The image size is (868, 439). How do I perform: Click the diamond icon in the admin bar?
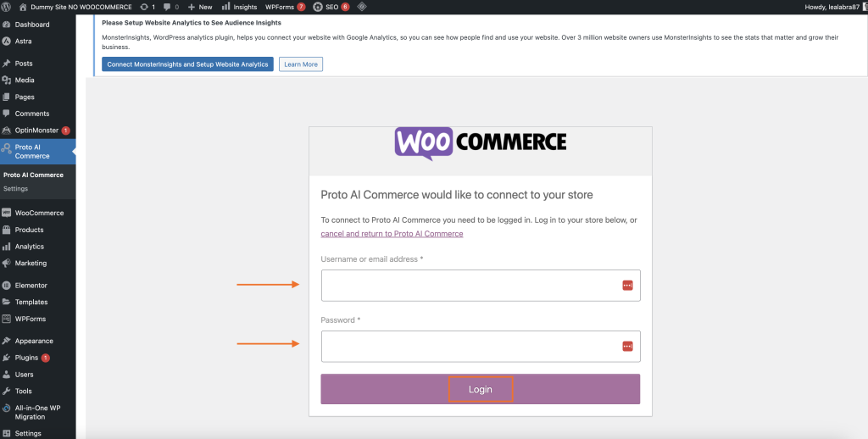pyautogui.click(x=361, y=7)
